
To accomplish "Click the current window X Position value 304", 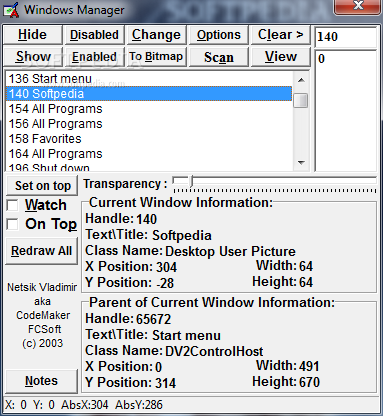I will point(167,267).
